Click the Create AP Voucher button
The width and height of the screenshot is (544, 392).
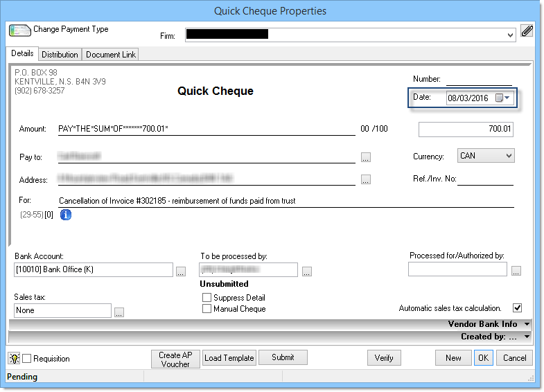coord(175,359)
